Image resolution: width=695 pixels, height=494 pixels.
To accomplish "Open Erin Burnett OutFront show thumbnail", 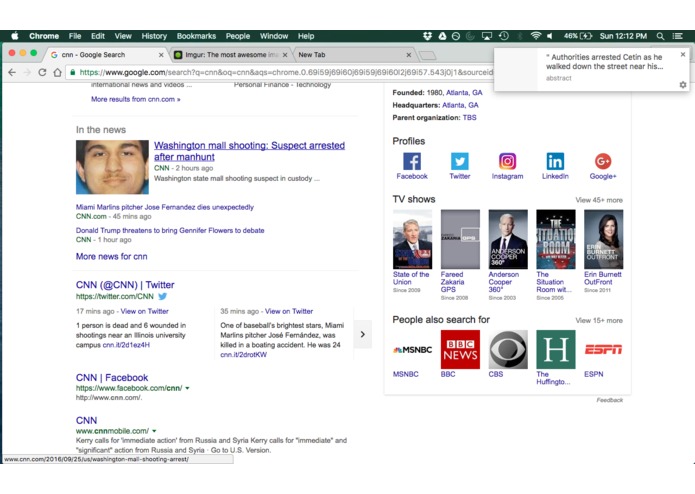I will (x=603, y=239).
